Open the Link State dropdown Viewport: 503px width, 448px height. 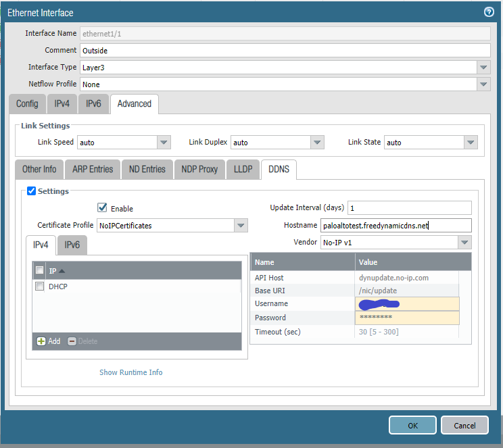(471, 143)
